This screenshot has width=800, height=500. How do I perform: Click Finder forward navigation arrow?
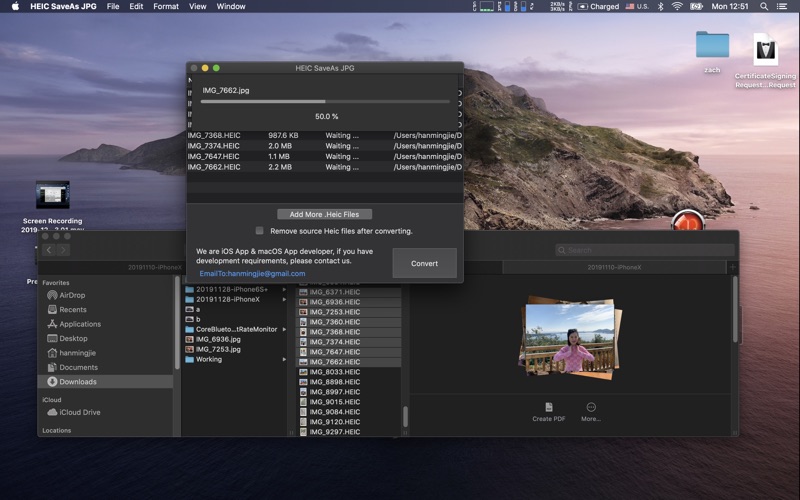(63, 249)
